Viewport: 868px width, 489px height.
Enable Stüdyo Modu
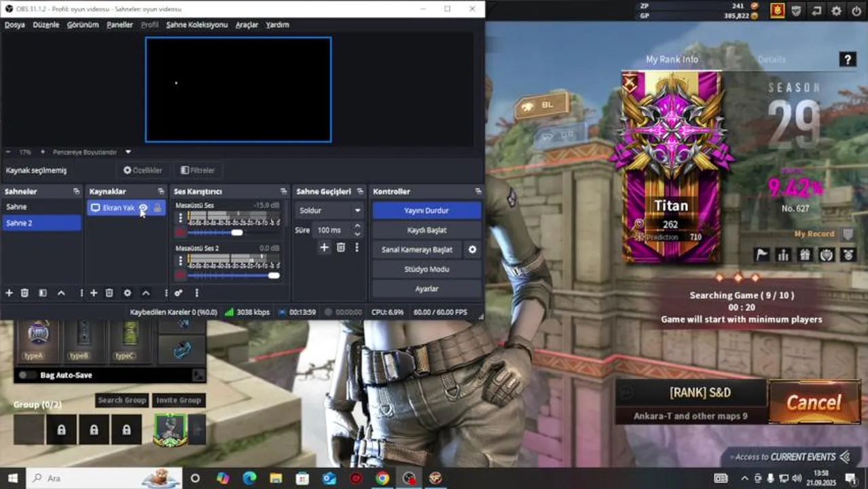(x=427, y=269)
